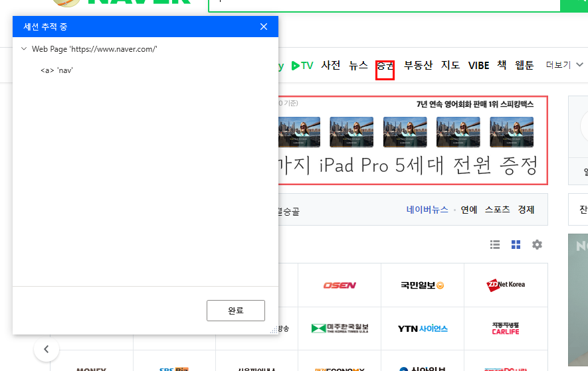Switch newsstand to list view
588x371 pixels.
pyautogui.click(x=495, y=245)
